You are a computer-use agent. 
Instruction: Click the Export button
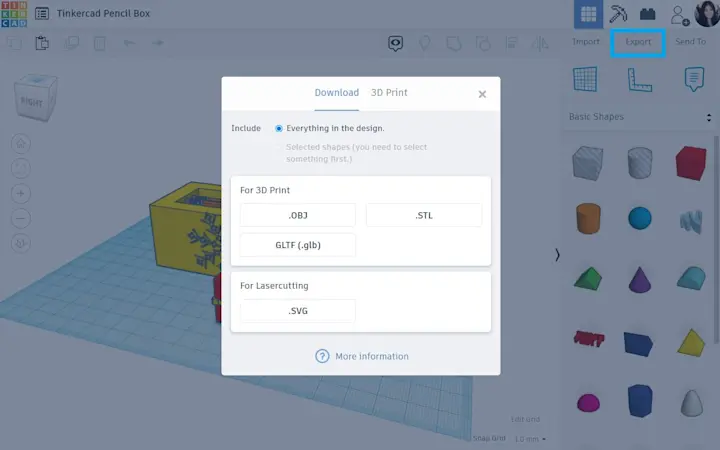click(x=638, y=42)
